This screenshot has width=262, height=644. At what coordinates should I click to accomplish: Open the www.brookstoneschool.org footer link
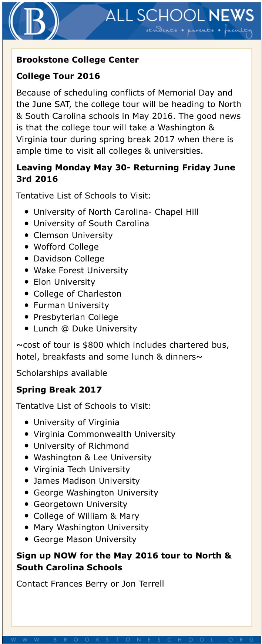[132, 640]
